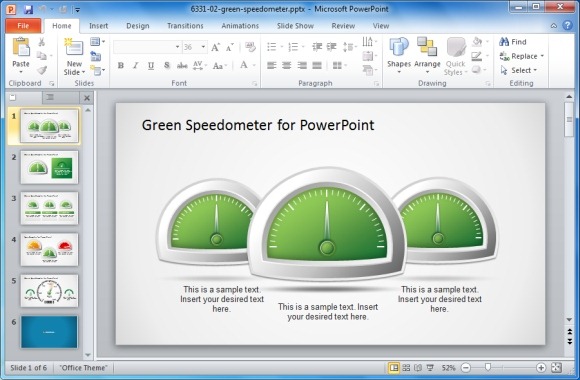Viewport: 580px width, 380px height.
Task: Toggle Center text alignment
Action: click(x=287, y=65)
